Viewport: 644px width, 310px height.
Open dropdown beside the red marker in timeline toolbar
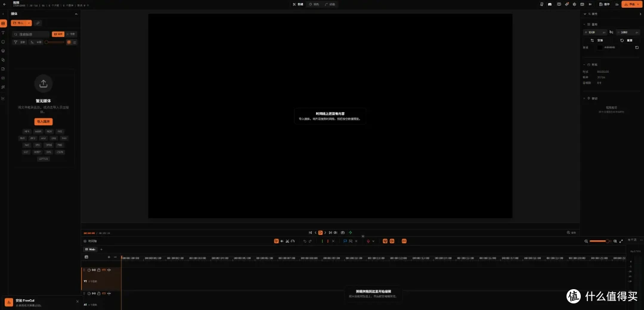coord(373,241)
